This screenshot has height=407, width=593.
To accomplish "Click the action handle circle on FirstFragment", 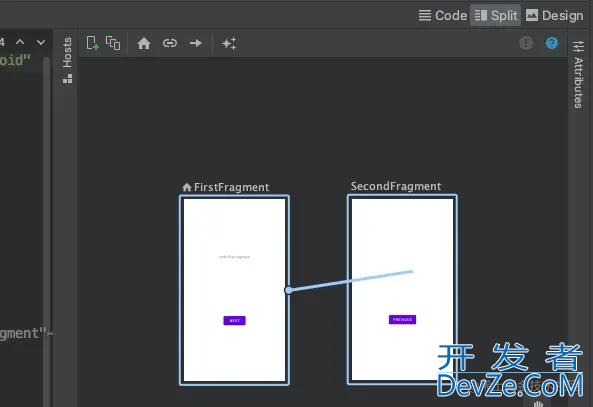I will tap(289, 290).
